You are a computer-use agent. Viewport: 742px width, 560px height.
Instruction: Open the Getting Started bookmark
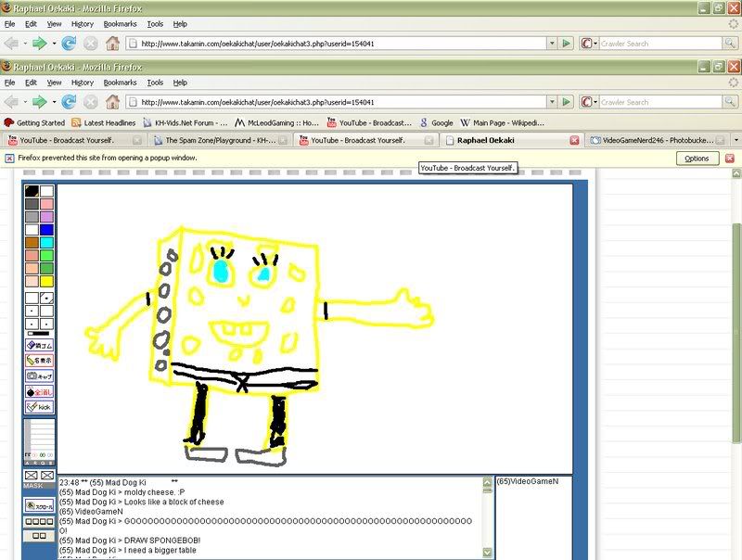point(34,122)
